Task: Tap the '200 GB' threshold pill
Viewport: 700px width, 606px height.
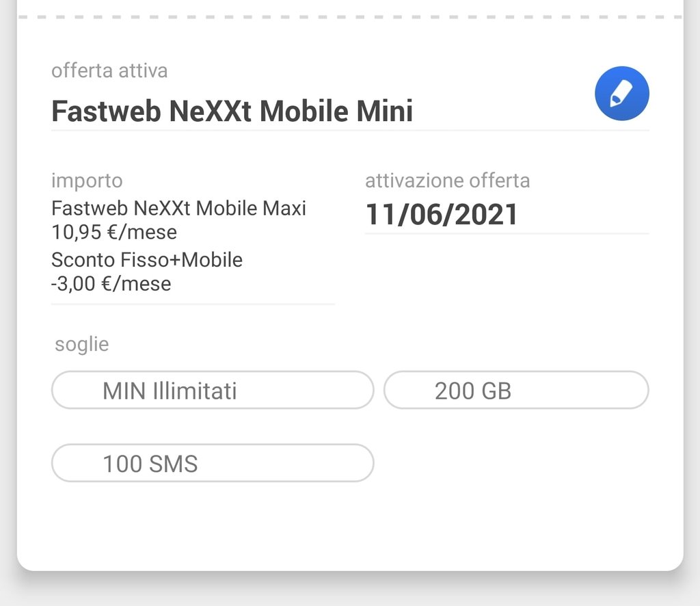Action: coord(515,391)
